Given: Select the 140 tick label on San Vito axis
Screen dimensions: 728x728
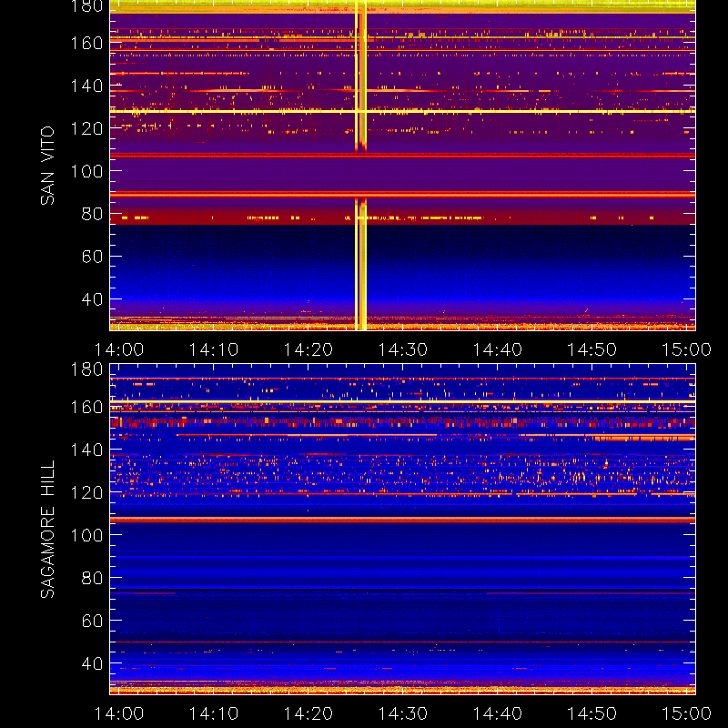Looking at the screenshot, I should (86, 86).
